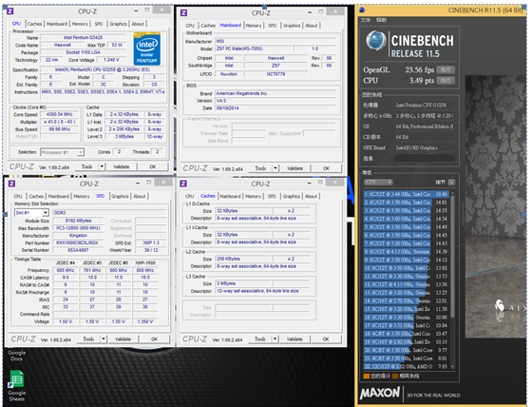Screen dimensions: 532x407
Task: Open the Google Sheets desktop shortcut
Action: pos(17,385)
